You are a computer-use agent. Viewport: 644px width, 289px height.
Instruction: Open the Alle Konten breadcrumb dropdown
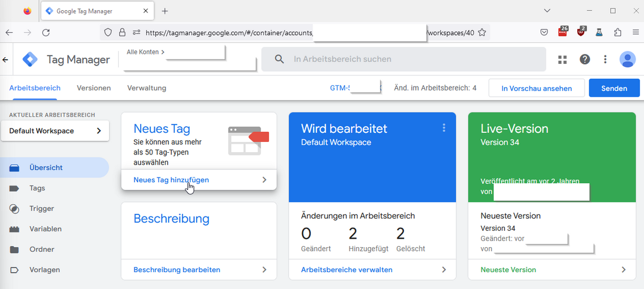[145, 52]
